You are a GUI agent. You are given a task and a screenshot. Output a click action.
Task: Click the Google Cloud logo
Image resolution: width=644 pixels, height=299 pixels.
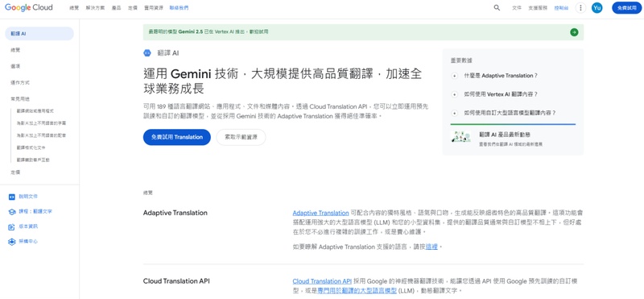[x=29, y=7]
